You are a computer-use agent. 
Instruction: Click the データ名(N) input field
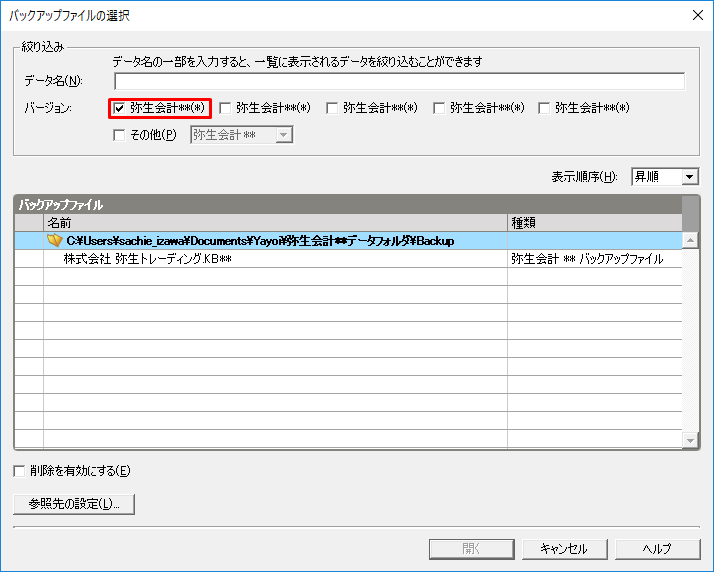399,82
